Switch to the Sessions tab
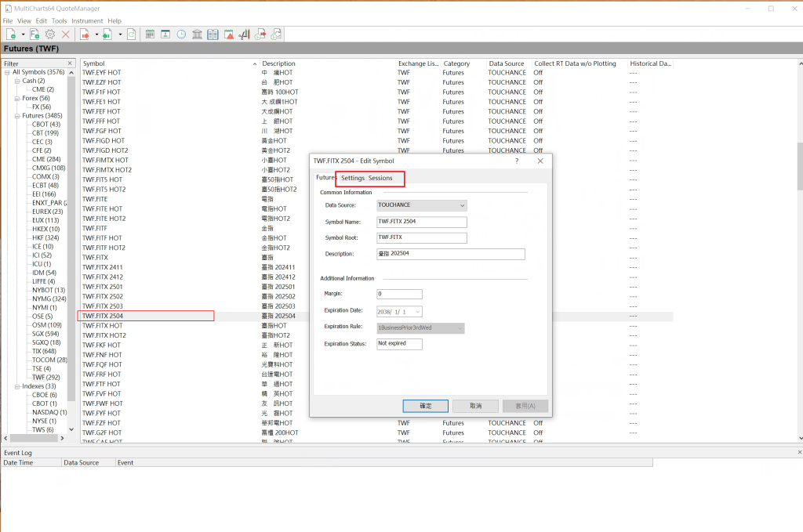The image size is (803, 532). pos(380,179)
